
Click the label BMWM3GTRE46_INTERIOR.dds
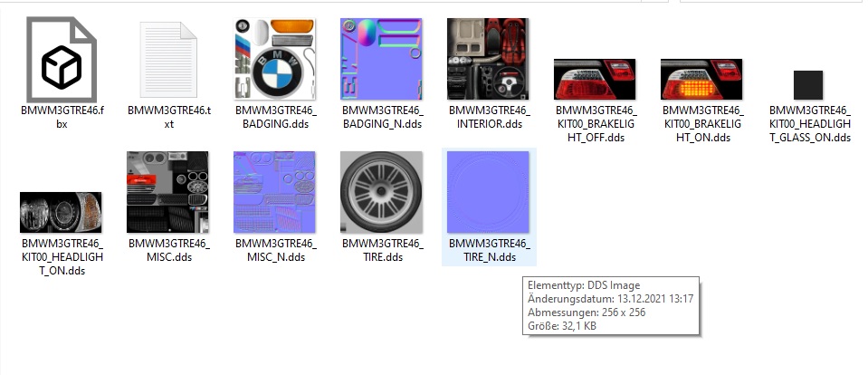click(x=488, y=117)
